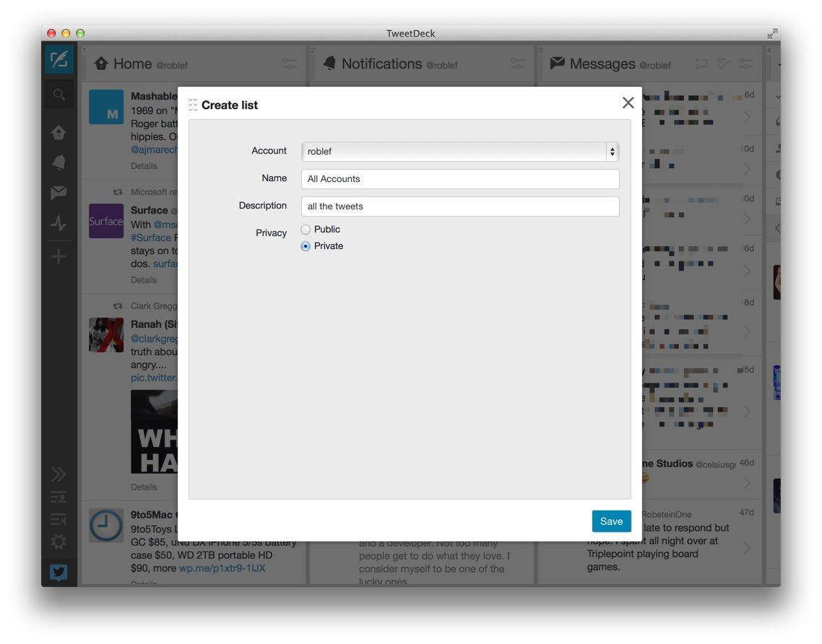The image size is (822, 644).
Task: Open the lists icon in the sidebar
Action: (59, 497)
